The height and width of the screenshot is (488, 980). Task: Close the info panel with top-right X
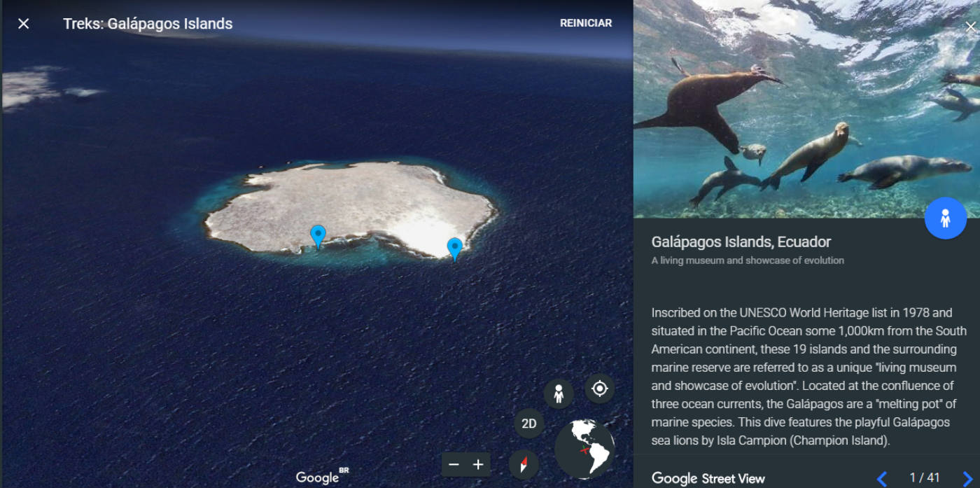[x=970, y=27]
